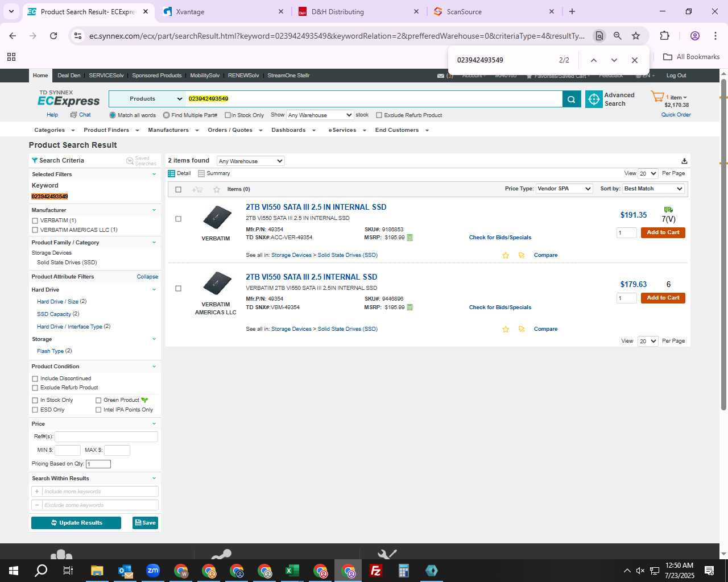The height and width of the screenshot is (582, 728).
Task: Switch to D&H Distributing tab
Action: tap(358, 11)
